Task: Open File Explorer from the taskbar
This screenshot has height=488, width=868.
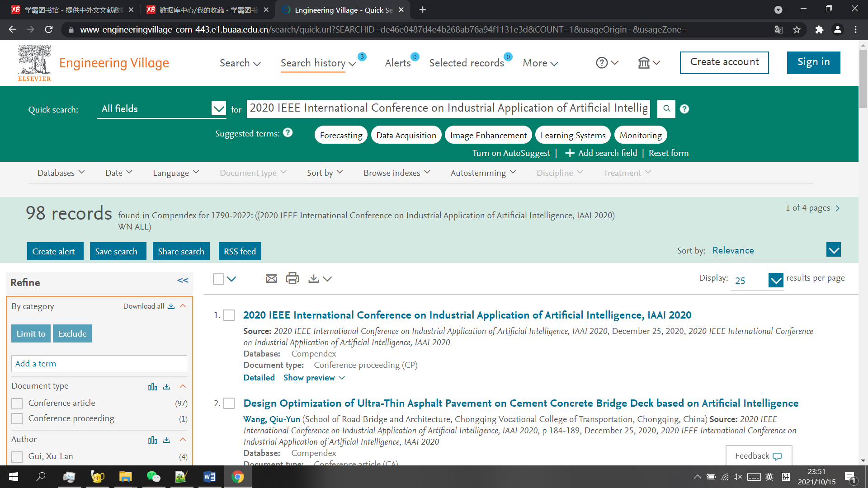Action: (x=125, y=477)
